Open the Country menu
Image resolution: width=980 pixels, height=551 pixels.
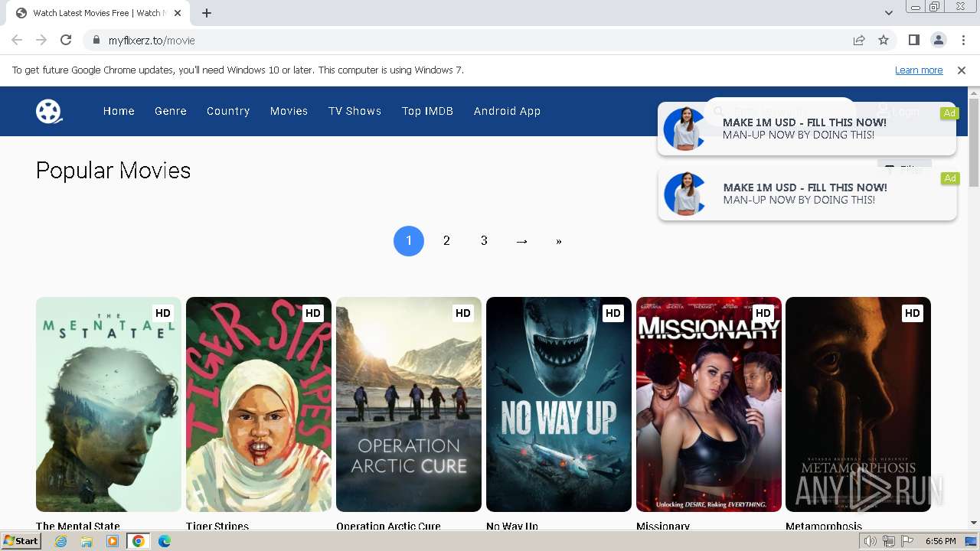(x=228, y=111)
